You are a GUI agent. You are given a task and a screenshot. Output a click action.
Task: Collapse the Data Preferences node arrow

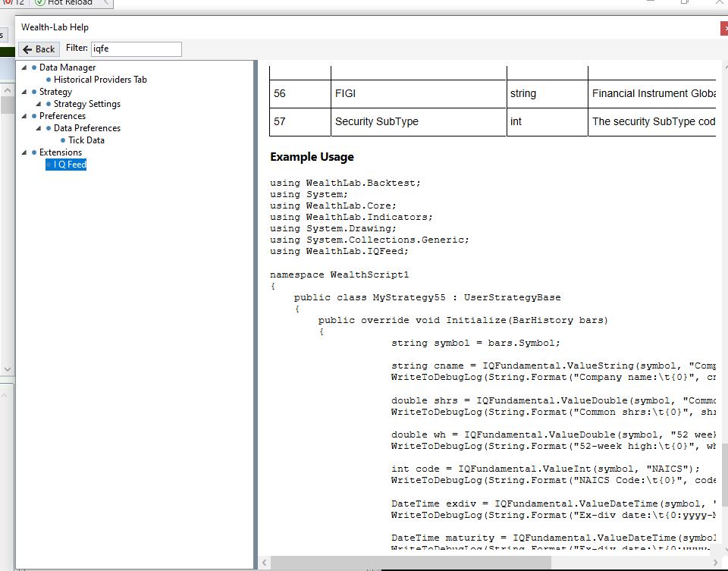point(39,127)
